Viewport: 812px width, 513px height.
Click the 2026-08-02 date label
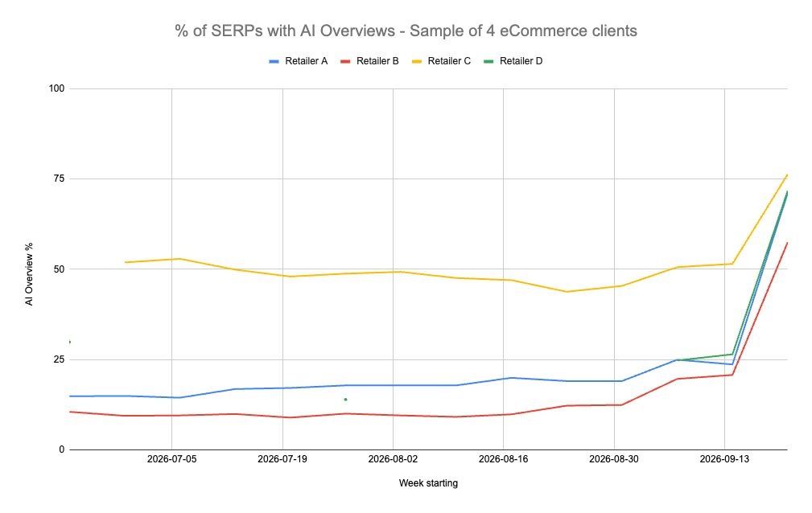pyautogui.click(x=393, y=459)
